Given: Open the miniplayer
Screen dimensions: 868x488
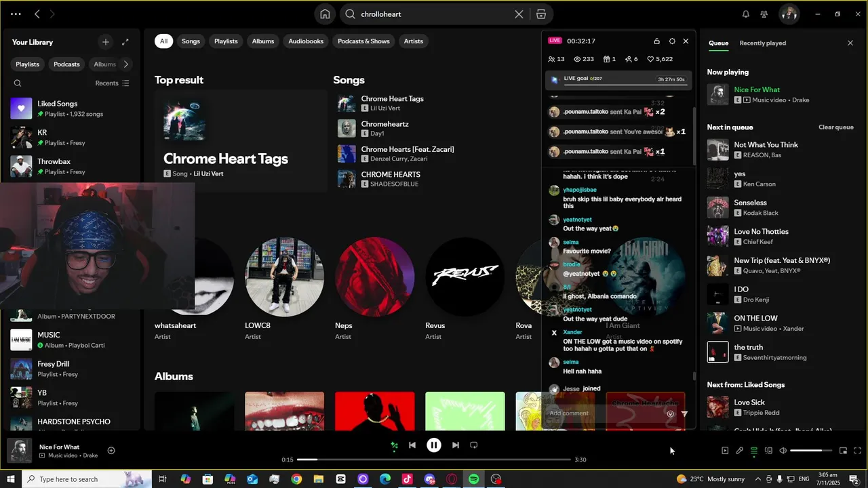Looking at the screenshot, I should (x=843, y=451).
